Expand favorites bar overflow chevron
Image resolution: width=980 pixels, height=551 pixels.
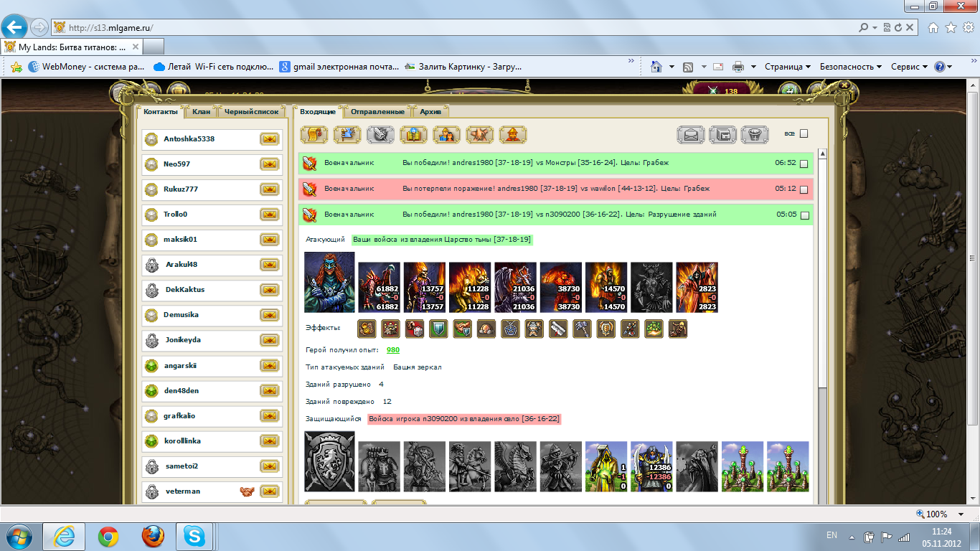[x=631, y=62]
